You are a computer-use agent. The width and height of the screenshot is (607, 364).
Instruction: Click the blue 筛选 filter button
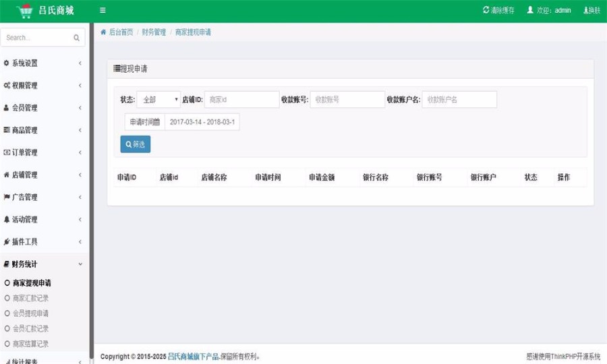click(x=136, y=144)
